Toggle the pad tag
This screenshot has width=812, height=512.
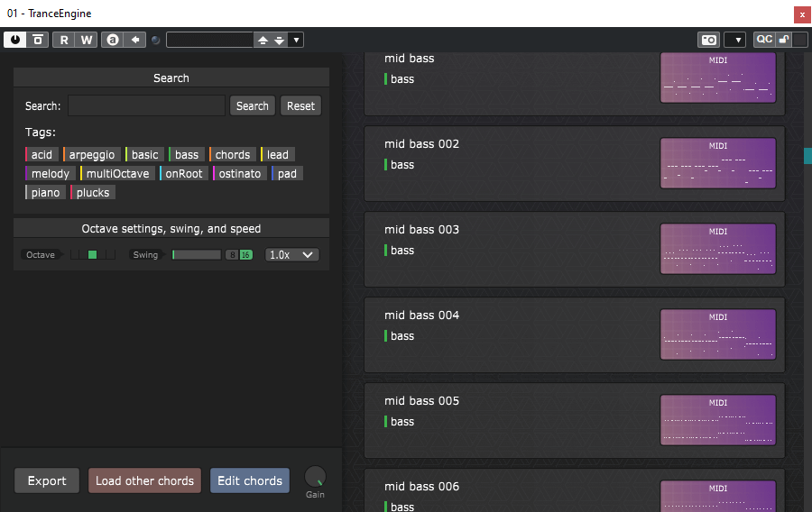287,174
